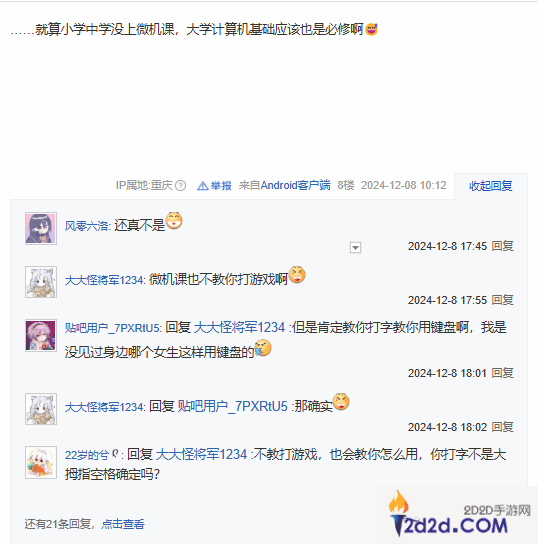This screenshot has height=544, width=538.
Task: Reply to the 18:02 comment
Action: click(x=503, y=427)
